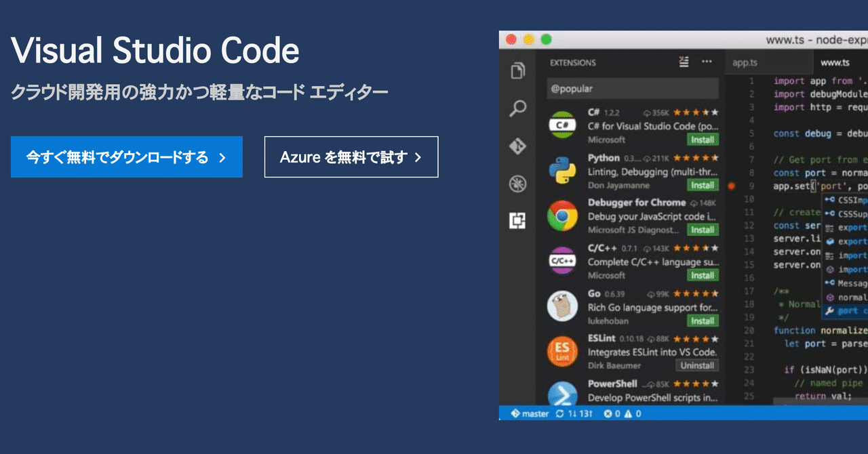
Task: Click Don Jayamanne publisher name
Action: coord(618,185)
